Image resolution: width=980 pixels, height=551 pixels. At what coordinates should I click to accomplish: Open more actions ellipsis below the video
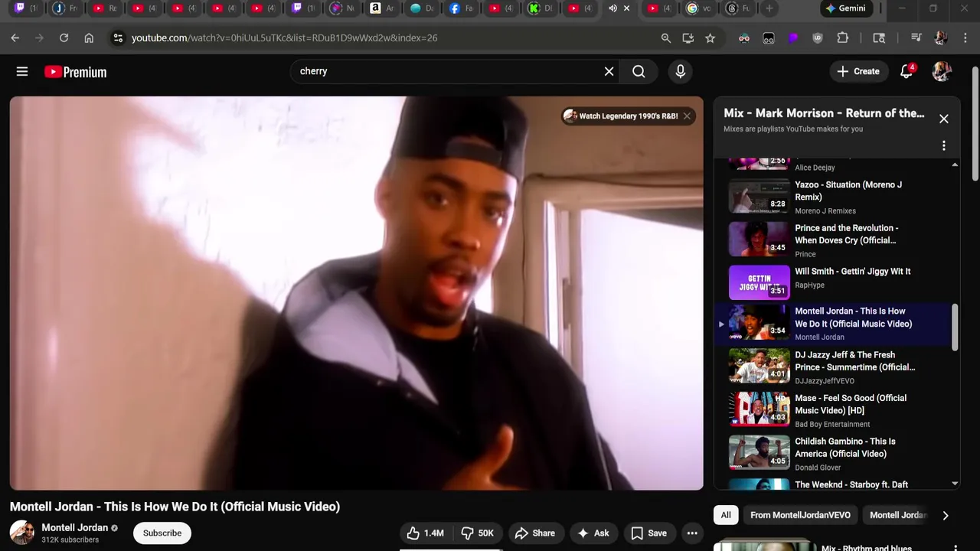tap(692, 533)
